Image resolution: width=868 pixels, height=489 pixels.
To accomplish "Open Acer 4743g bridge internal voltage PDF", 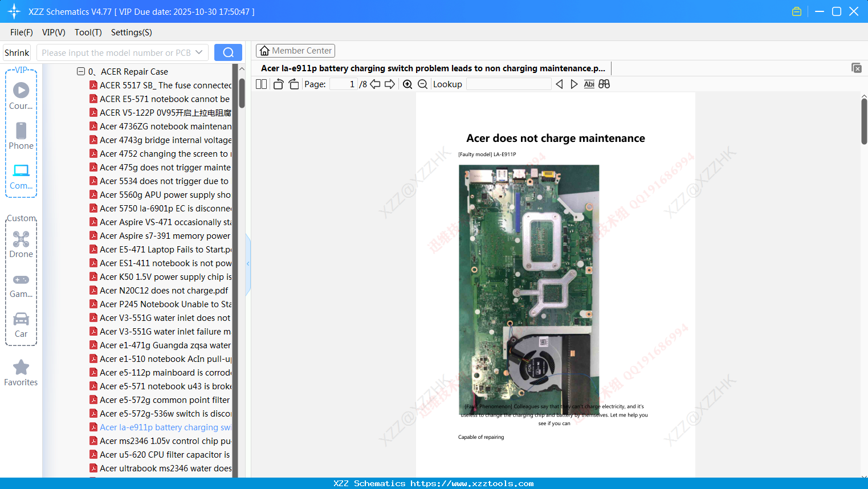I will pyautogui.click(x=160, y=140).
